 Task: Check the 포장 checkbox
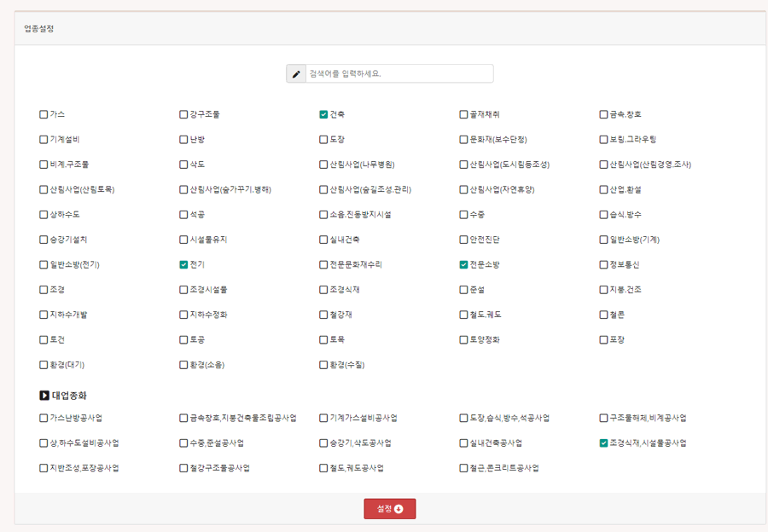click(603, 340)
